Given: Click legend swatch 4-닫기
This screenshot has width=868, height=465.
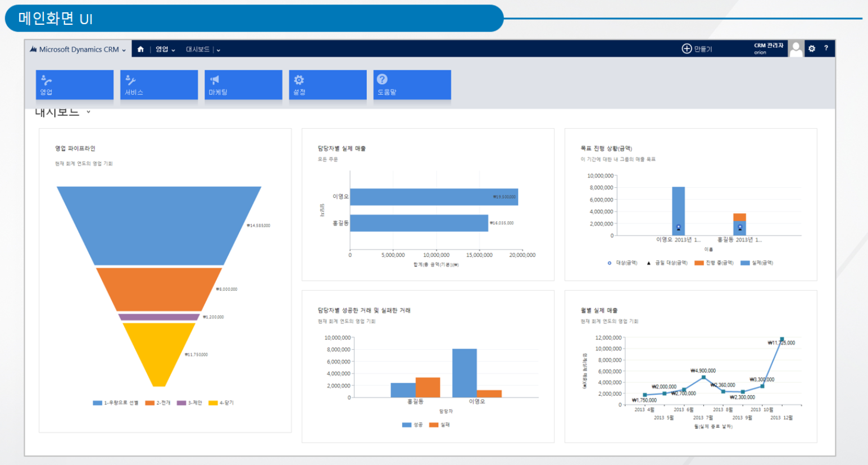Looking at the screenshot, I should coord(213,403).
